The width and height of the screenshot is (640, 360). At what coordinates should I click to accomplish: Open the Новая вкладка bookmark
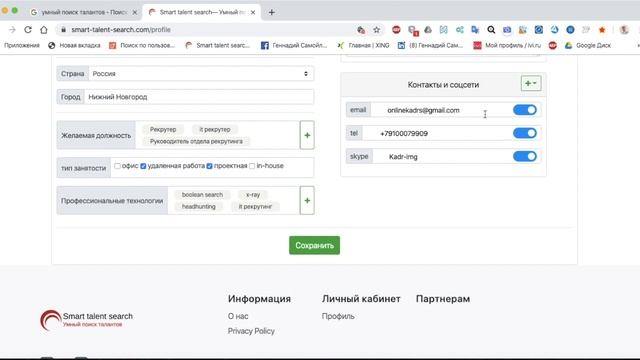tap(74, 45)
